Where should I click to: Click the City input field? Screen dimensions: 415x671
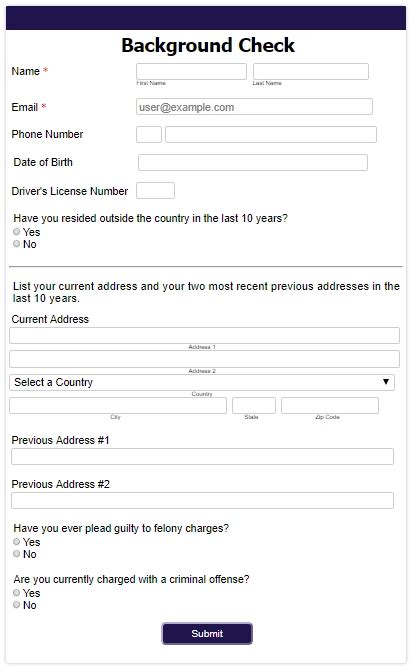click(x=118, y=406)
